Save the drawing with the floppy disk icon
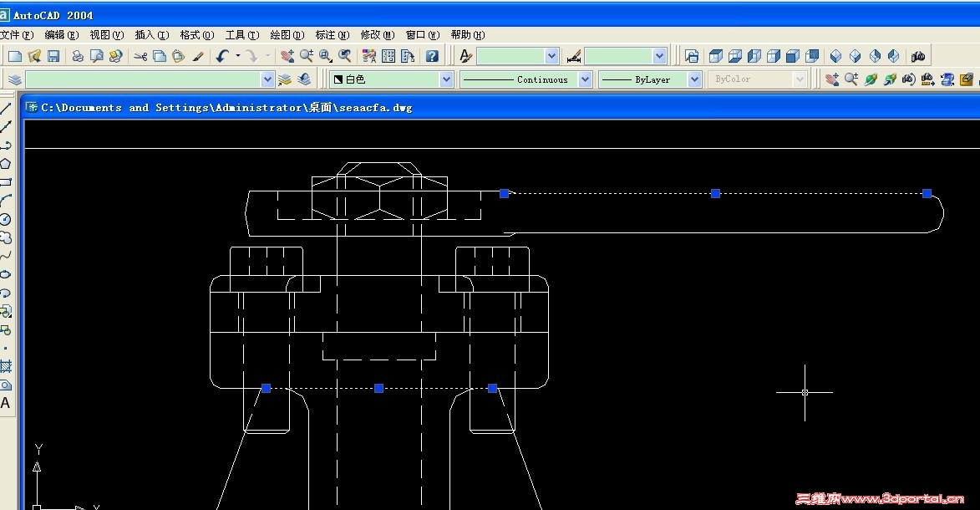The height and width of the screenshot is (510, 980). (x=53, y=56)
